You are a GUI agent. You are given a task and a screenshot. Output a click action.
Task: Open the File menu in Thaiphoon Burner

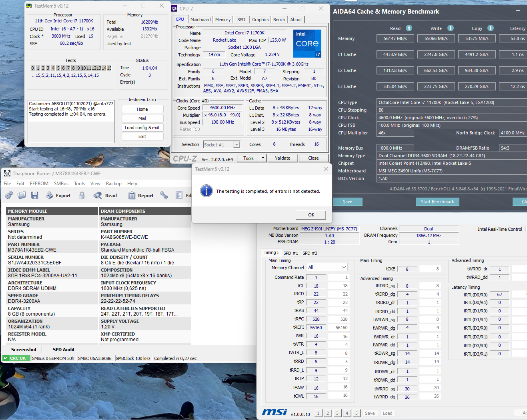(x=7, y=184)
